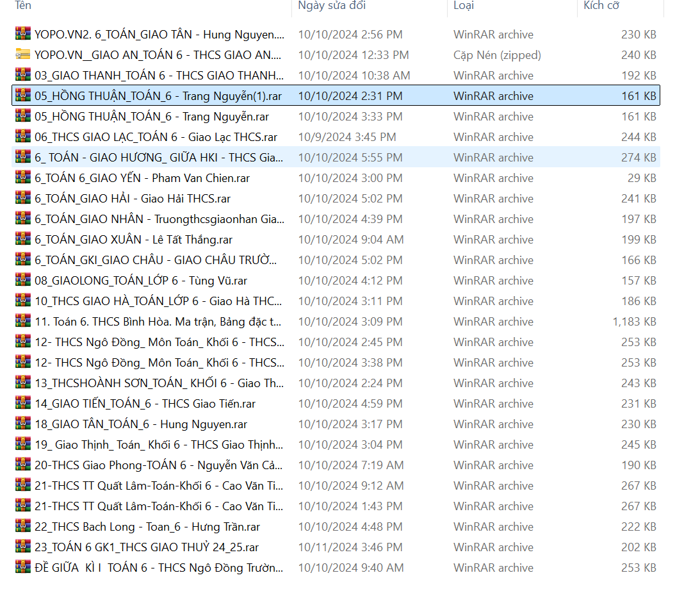
Task: Click archive icon beside 11. Toán 6. THCS Bình Hòa
Action: (x=23, y=322)
